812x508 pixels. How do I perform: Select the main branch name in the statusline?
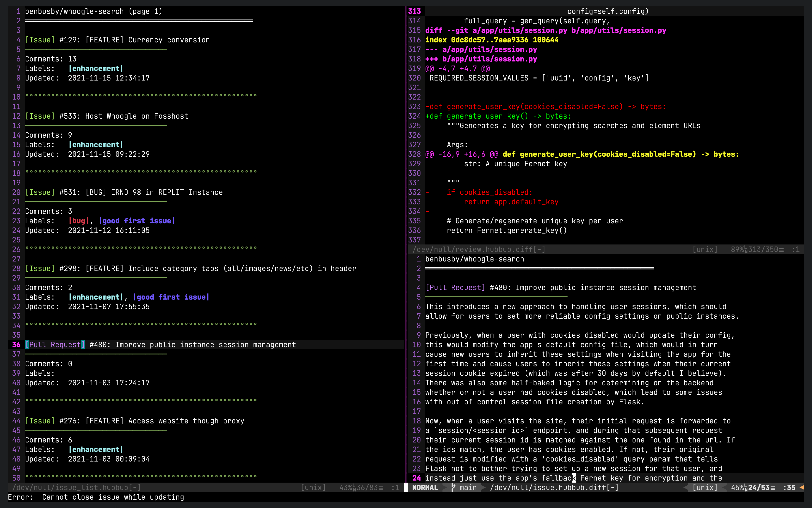point(468,488)
